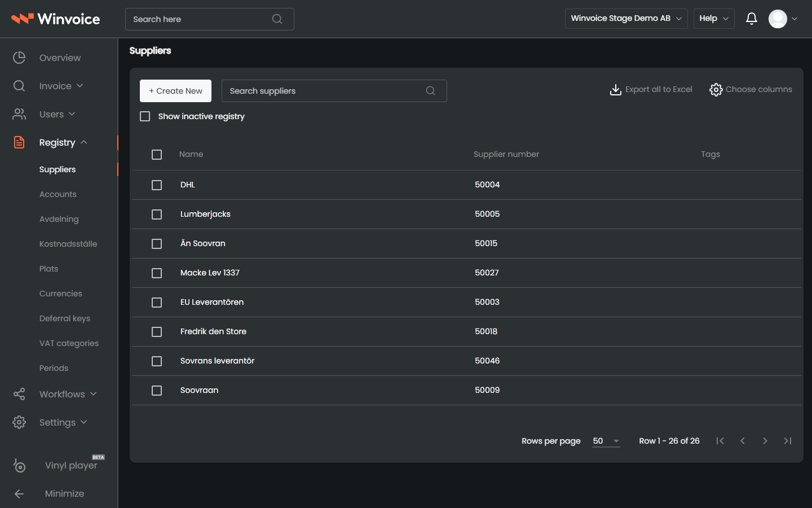Click the Invoice magnifier icon in sidebar
This screenshot has height=508, width=812.
click(19, 86)
